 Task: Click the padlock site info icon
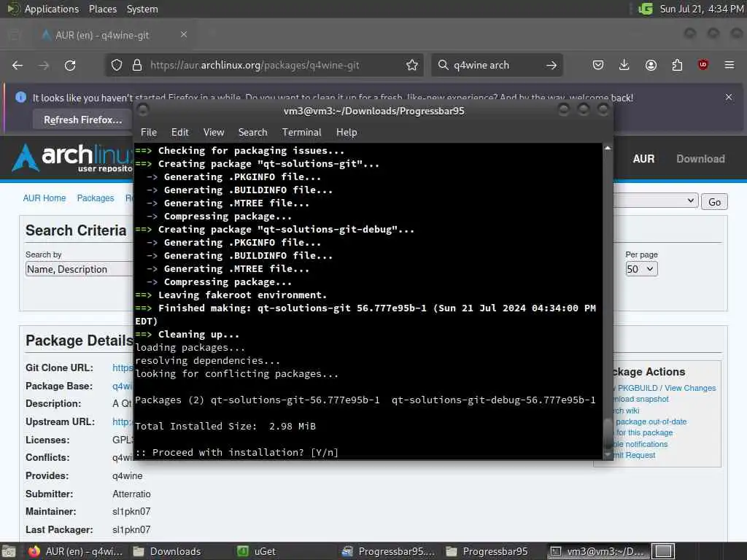[x=137, y=65]
